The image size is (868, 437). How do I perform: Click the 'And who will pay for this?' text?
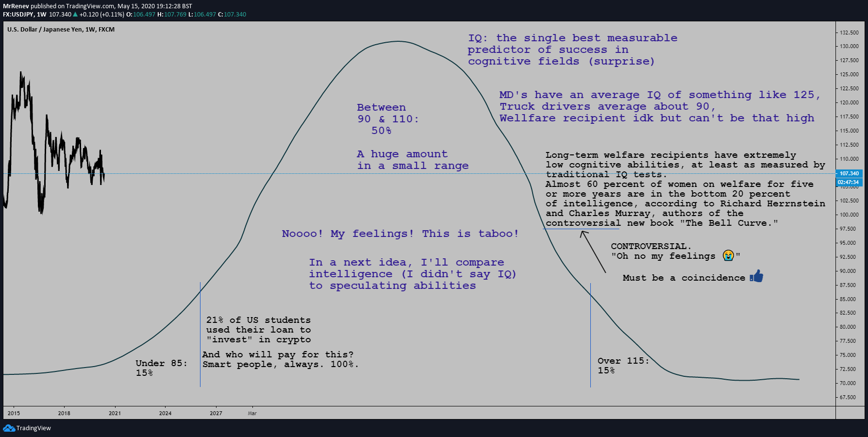coord(278,354)
